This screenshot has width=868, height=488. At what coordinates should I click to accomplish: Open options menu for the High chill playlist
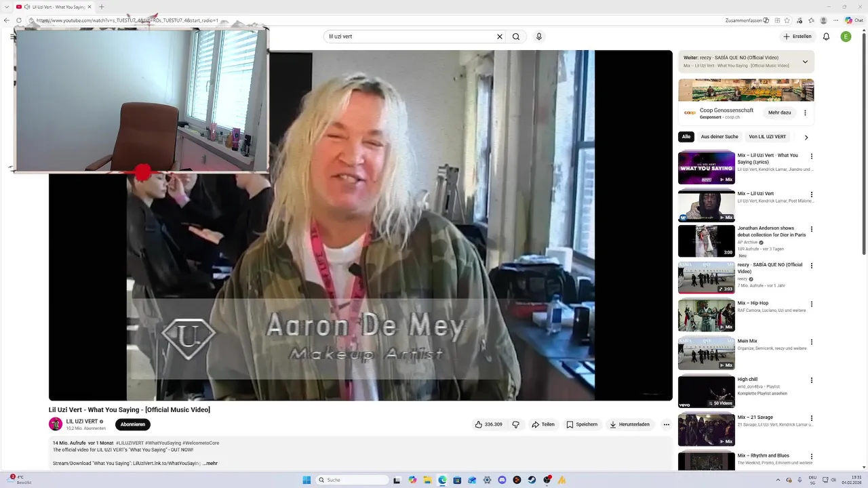[811, 380]
